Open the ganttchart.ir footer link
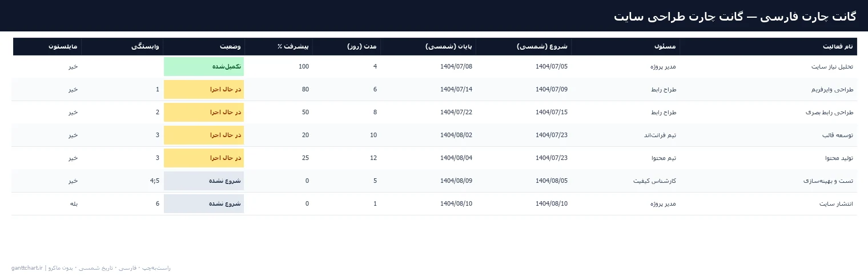868x280 pixels. tap(27, 268)
